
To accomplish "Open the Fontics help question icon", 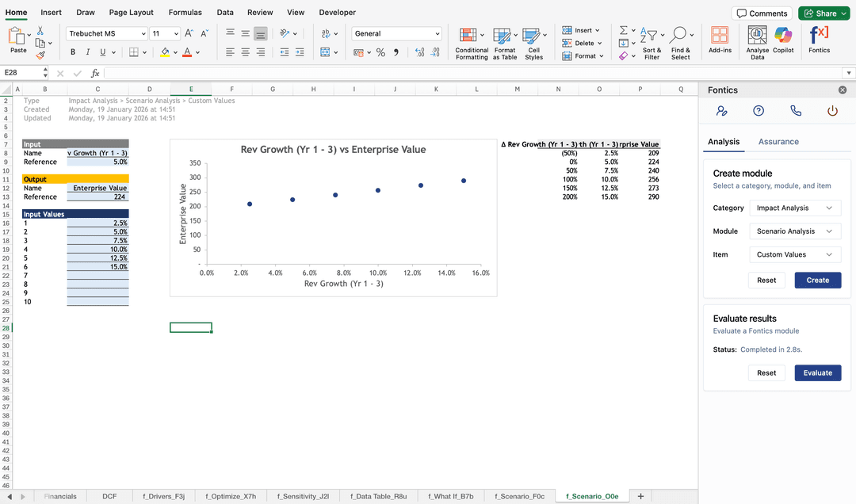I will [759, 111].
